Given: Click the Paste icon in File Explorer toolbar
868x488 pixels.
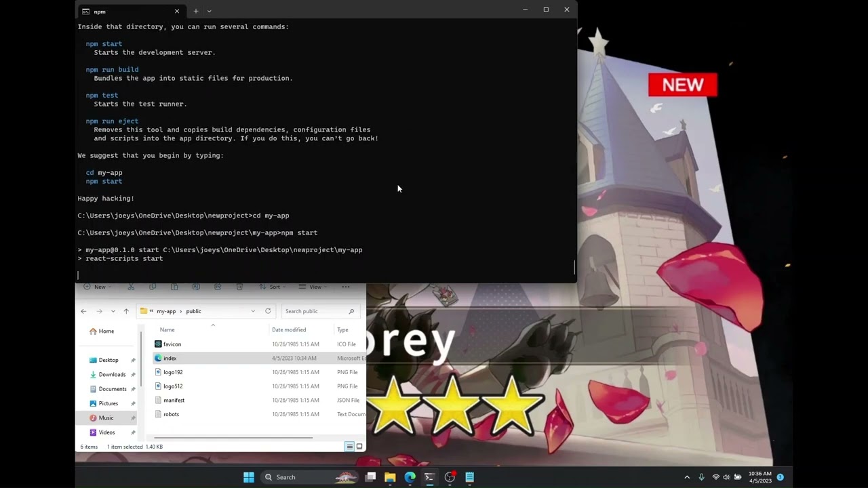Looking at the screenshot, I should [174, 287].
